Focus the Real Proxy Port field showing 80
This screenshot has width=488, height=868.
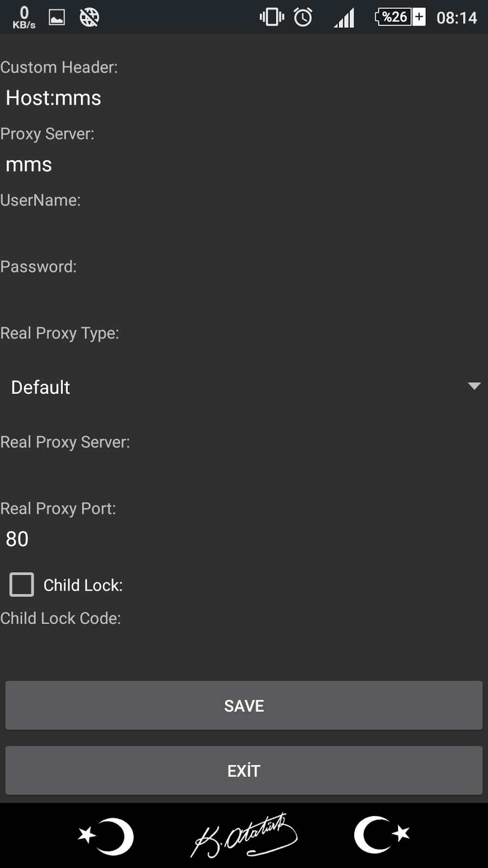[244, 539]
